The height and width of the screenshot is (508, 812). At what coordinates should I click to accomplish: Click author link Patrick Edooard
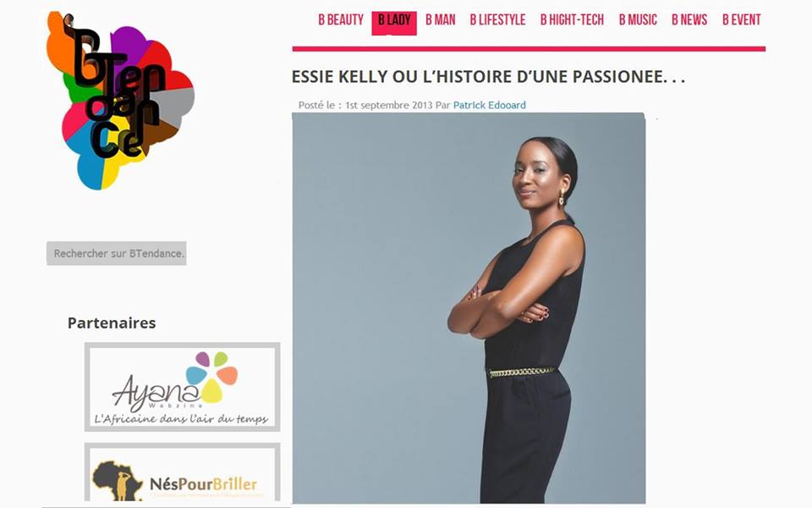(x=490, y=105)
